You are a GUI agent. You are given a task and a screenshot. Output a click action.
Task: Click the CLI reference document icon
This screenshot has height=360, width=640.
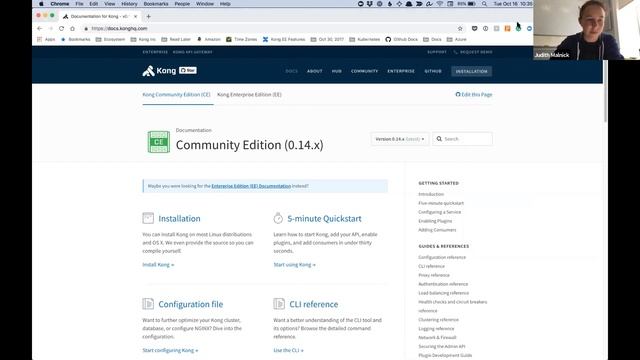coord(279,304)
